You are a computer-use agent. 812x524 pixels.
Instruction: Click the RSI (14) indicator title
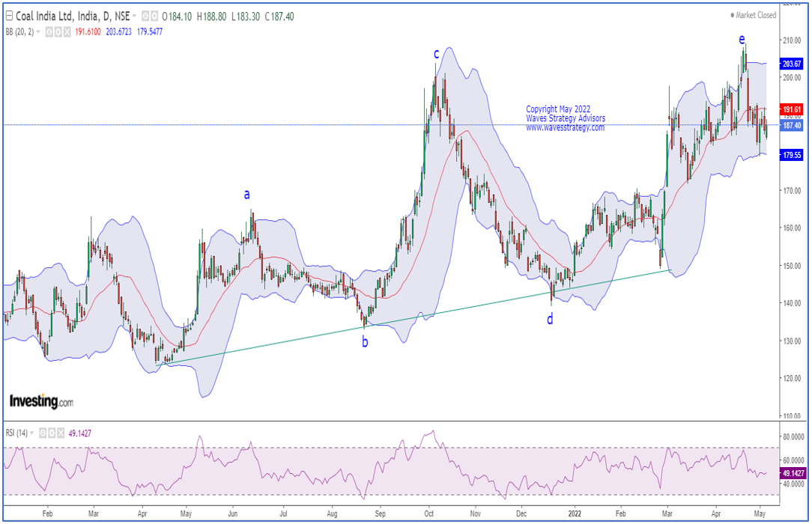pos(16,433)
